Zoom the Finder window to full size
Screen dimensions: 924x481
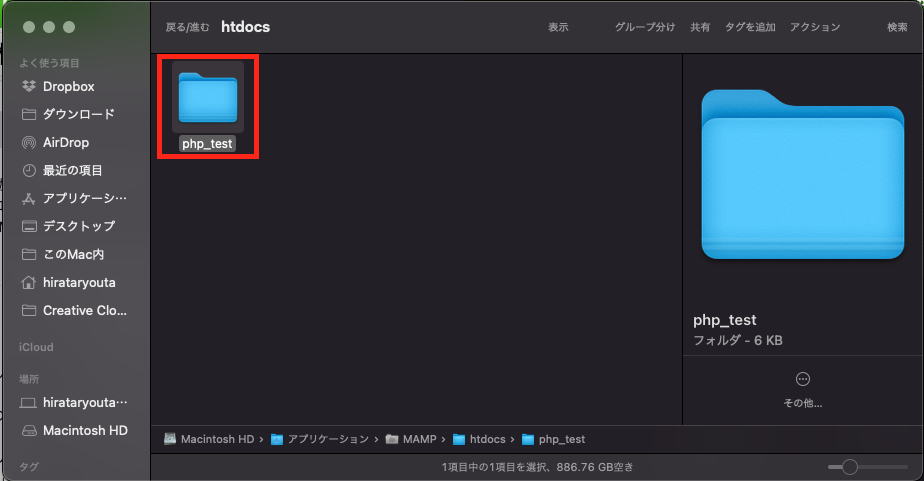tap(69, 27)
